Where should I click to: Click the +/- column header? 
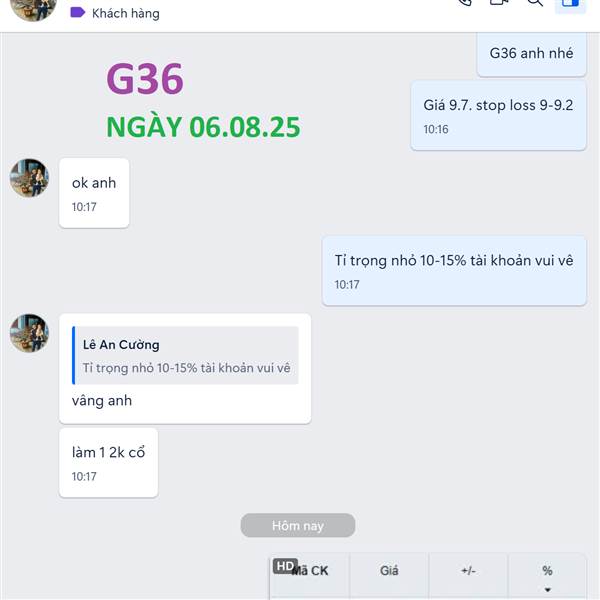coord(468,571)
